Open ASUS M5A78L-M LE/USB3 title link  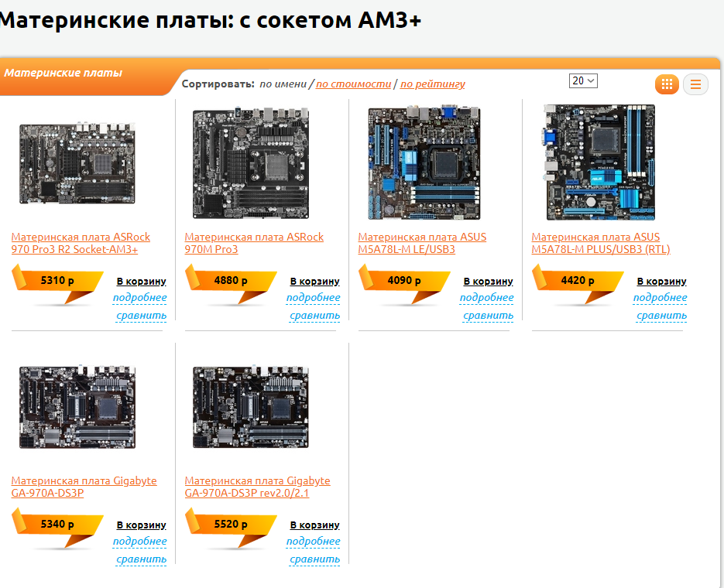[422, 243]
